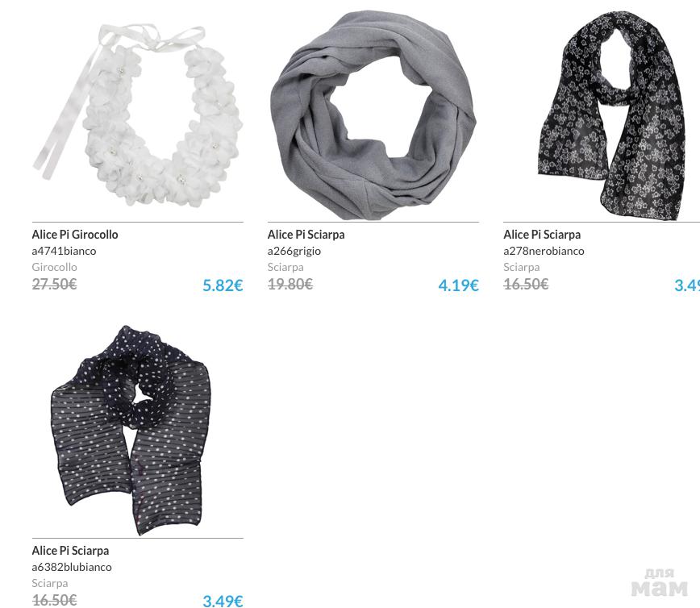Image resolution: width=700 pixels, height=608 pixels.
Task: Select product code a278nerobianco
Action: [x=544, y=251]
